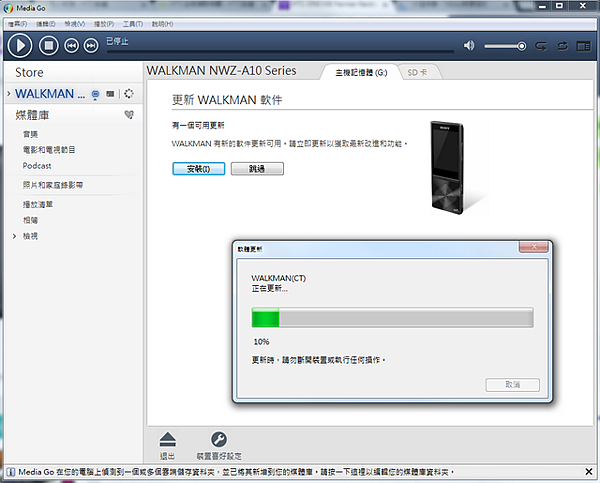Click the info icon in notification bar
The image size is (600, 483).
pos(11,472)
